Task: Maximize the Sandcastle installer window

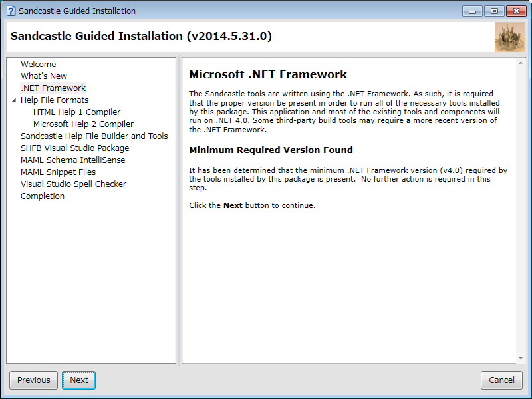Action: coord(494,11)
